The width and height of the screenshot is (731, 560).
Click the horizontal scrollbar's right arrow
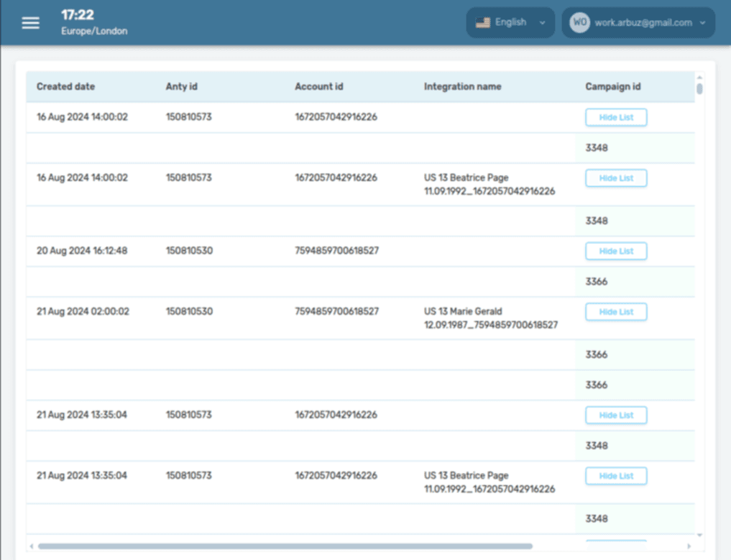(x=689, y=546)
